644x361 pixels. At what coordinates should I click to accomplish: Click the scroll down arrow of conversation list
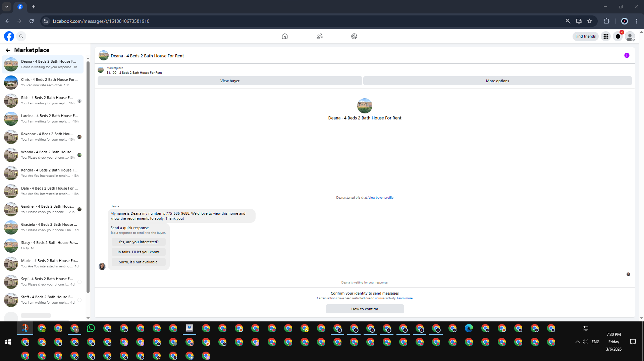(x=88, y=318)
